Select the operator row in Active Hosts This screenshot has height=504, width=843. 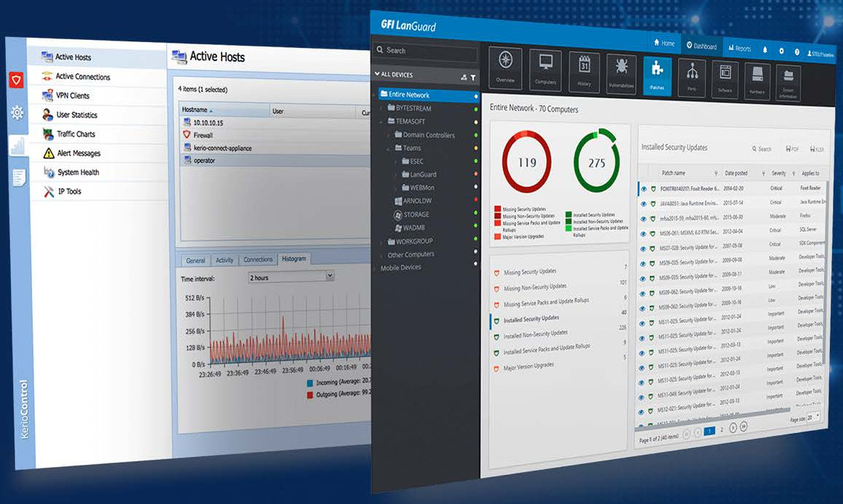[x=275, y=160]
